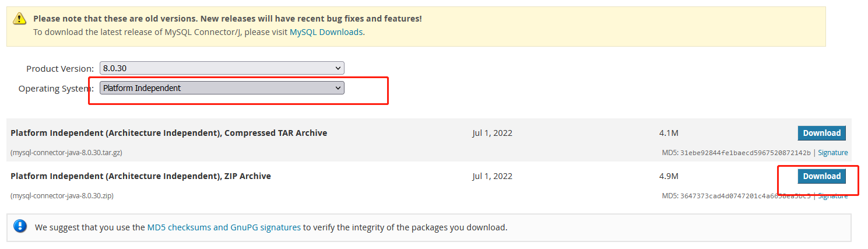Click the Compressed TAR Archive row title
868x249 pixels.
click(x=168, y=133)
